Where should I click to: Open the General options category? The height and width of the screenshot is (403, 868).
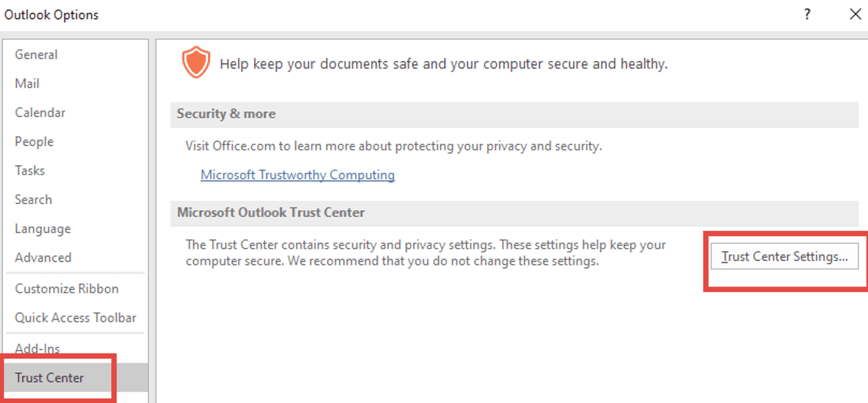(37, 55)
